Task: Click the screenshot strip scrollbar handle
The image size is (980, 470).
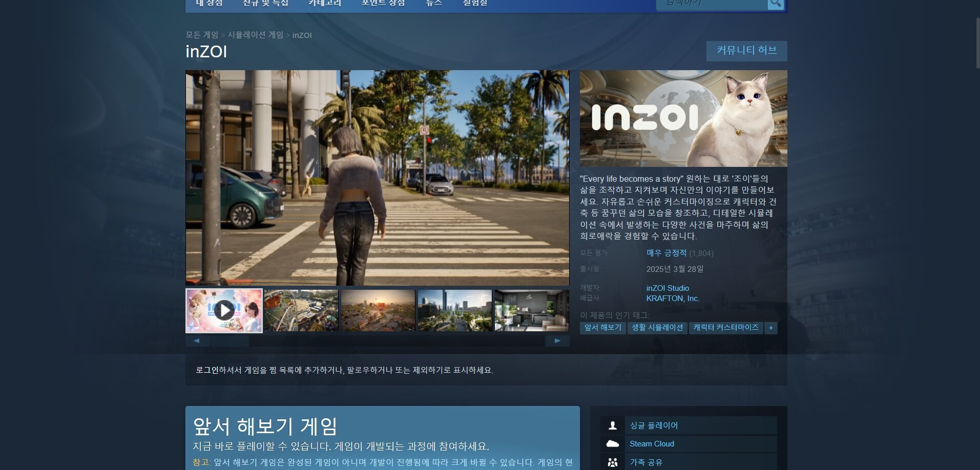Action: 230,341
